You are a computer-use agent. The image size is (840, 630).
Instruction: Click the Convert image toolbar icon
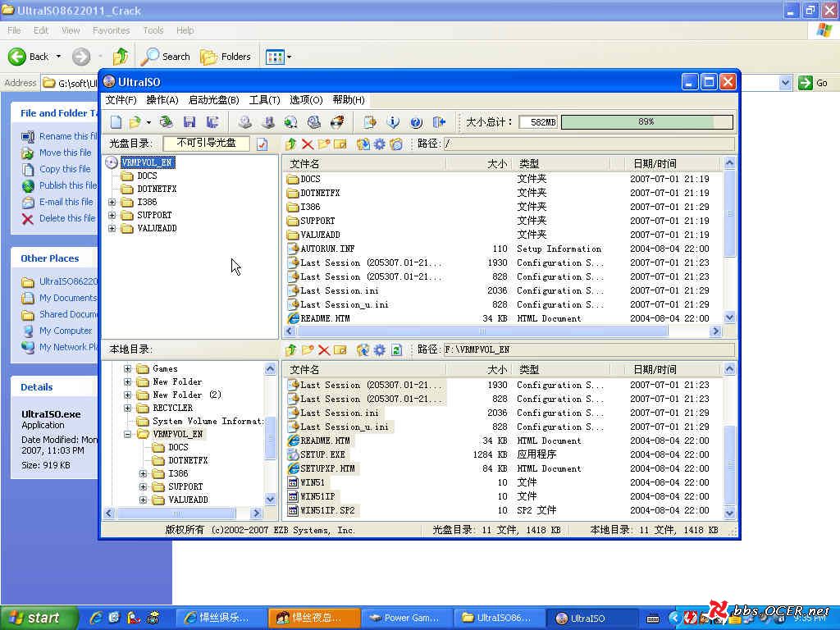point(291,122)
